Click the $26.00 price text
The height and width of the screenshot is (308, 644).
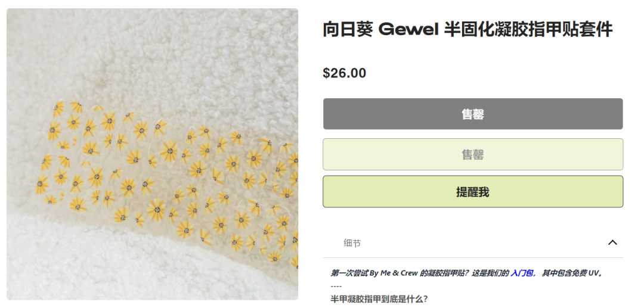344,73
